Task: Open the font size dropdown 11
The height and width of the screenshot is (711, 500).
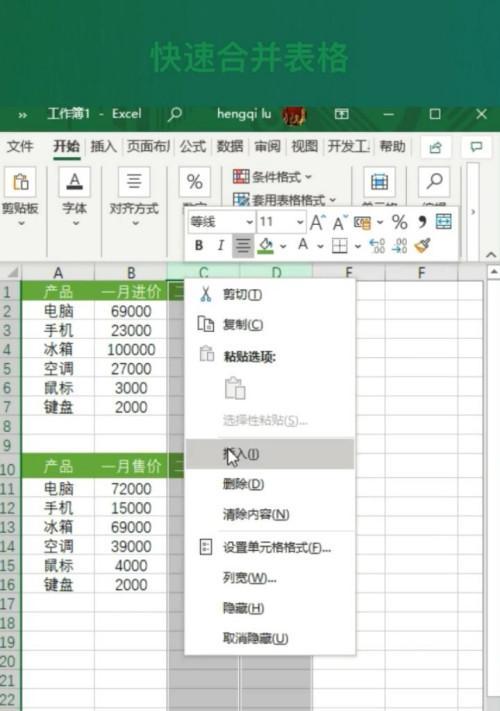Action: pos(300,222)
